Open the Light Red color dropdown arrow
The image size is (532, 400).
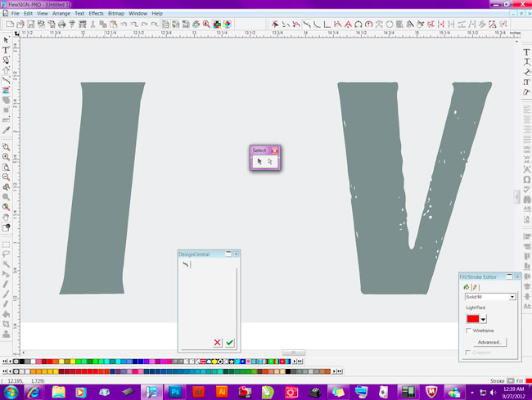click(x=483, y=319)
